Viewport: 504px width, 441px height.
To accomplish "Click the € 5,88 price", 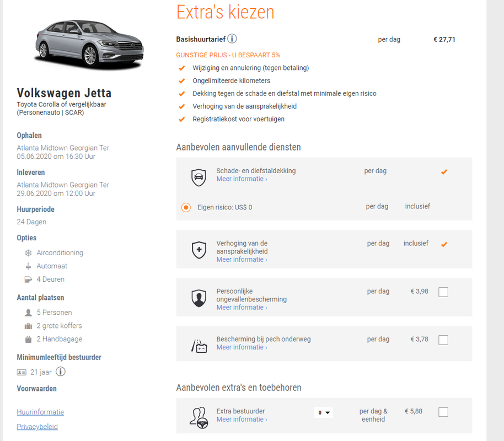I will (x=414, y=411).
